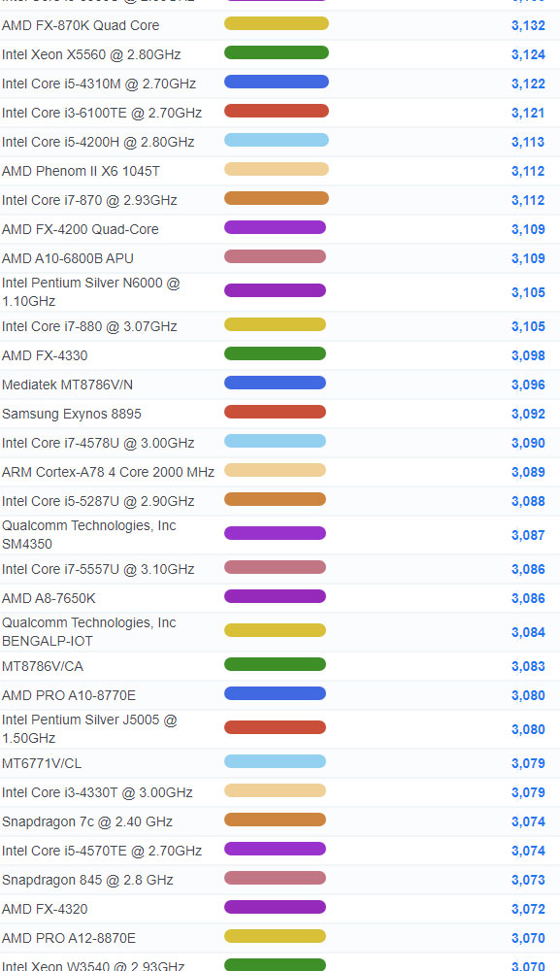Click the 3,089 score value
The width and height of the screenshot is (560, 971).
(528, 472)
